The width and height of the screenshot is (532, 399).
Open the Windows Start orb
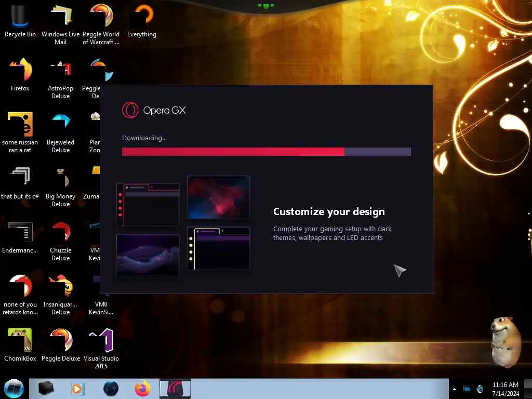click(x=14, y=389)
